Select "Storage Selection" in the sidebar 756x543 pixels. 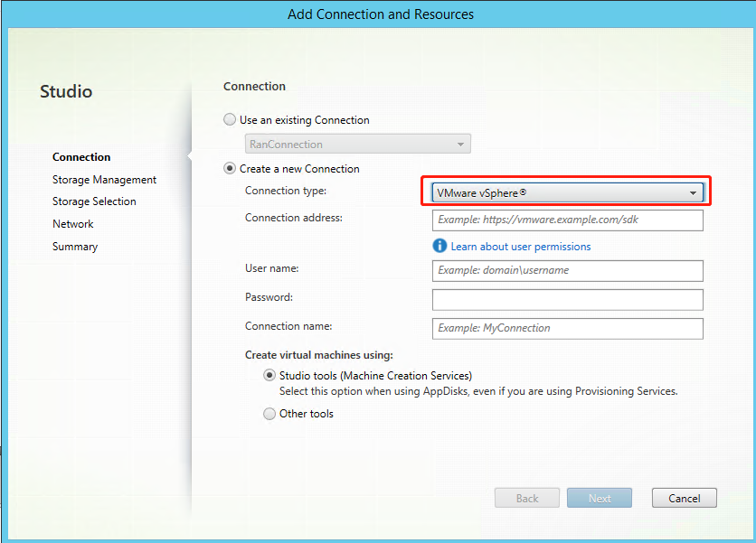[94, 201]
